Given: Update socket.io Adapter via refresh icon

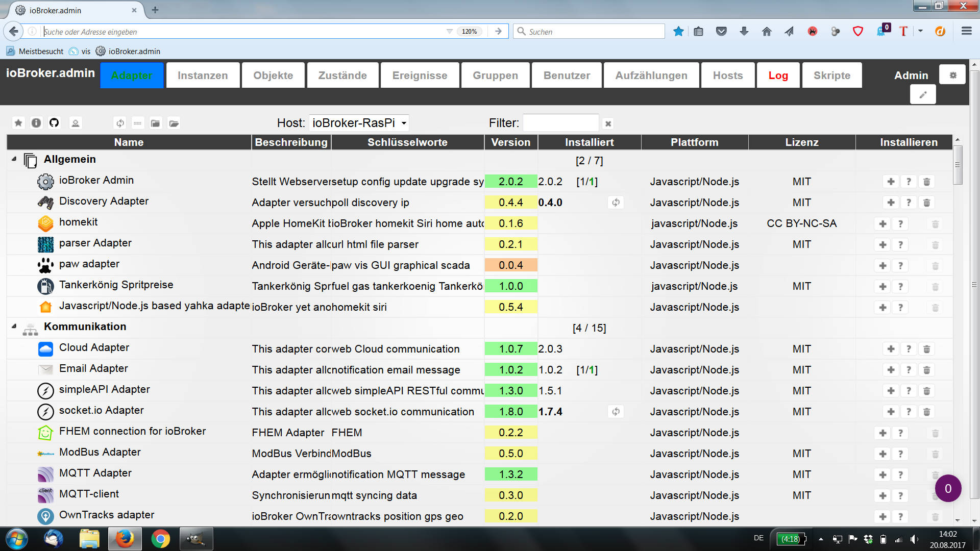Looking at the screenshot, I should pyautogui.click(x=616, y=412).
